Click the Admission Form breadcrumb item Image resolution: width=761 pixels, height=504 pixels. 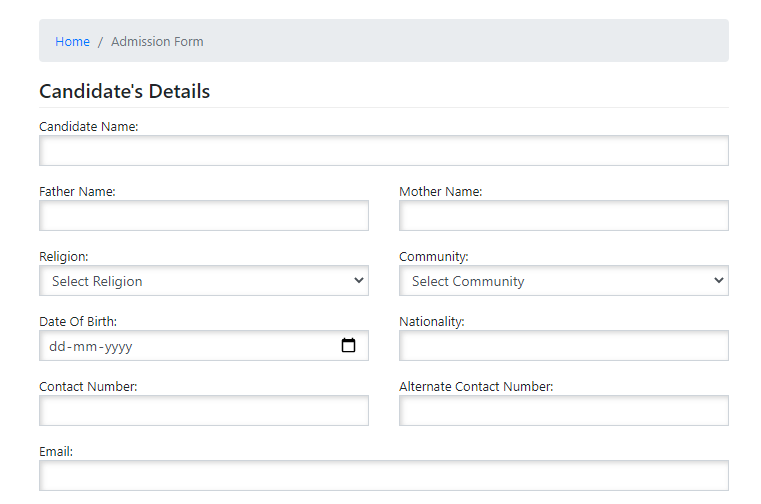(157, 41)
